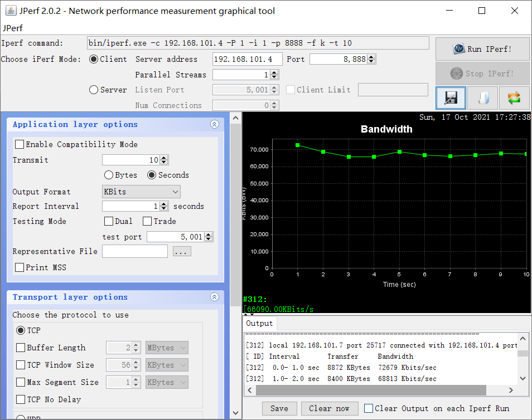
Task: Click output horizontal scrollbar thumb
Action: [x=371, y=390]
